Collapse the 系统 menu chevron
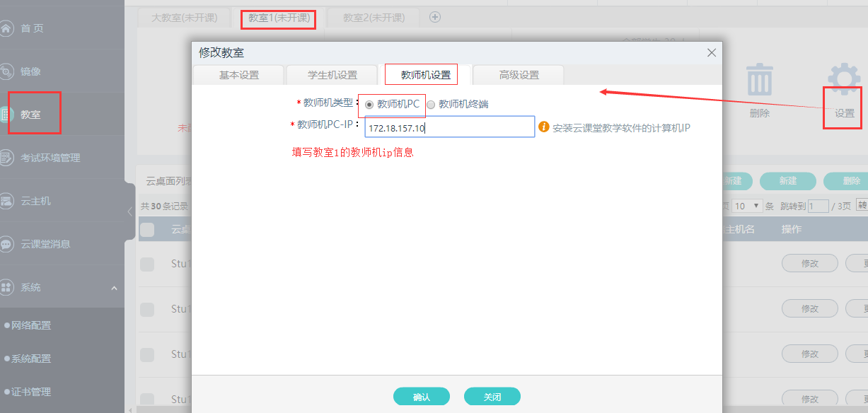Screen dimensions: 868x413 coord(114,288)
